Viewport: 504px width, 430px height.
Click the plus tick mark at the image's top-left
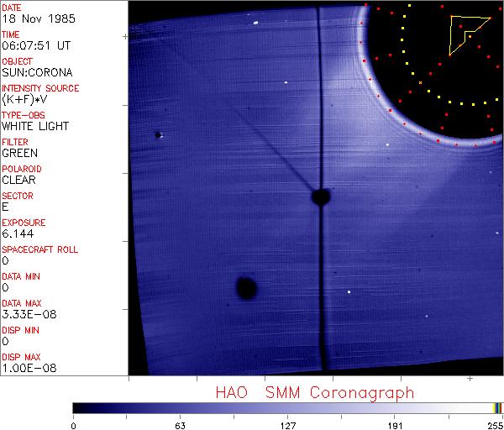[x=126, y=37]
